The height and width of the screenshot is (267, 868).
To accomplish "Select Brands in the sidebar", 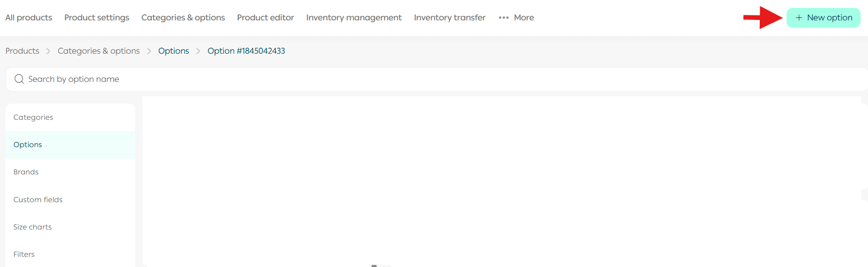I will click(x=70, y=172).
